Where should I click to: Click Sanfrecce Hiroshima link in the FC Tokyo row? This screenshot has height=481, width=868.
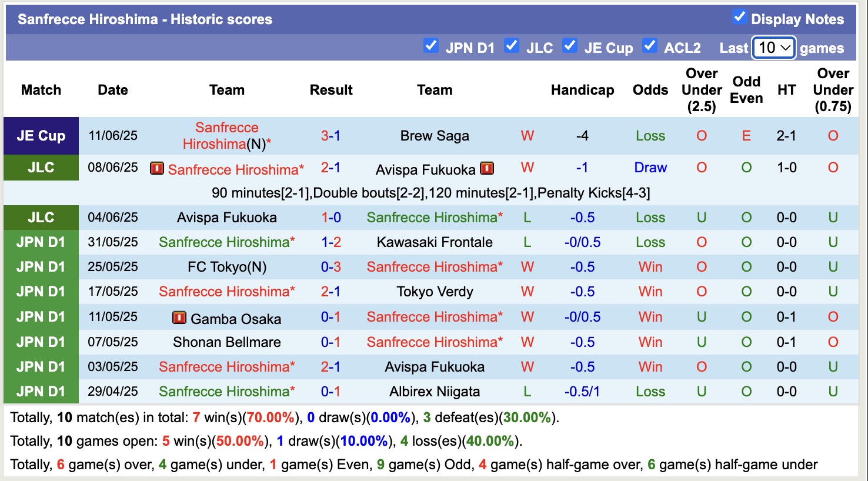435,266
